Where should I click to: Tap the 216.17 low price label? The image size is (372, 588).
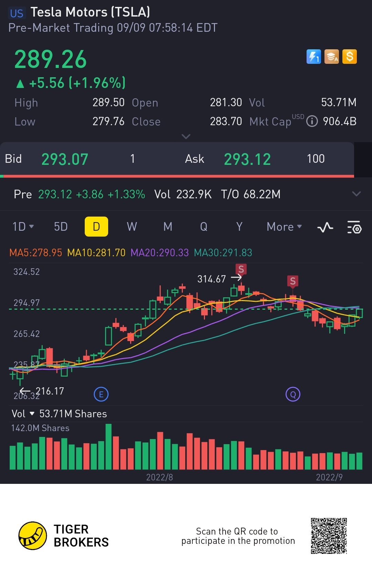coord(50,391)
